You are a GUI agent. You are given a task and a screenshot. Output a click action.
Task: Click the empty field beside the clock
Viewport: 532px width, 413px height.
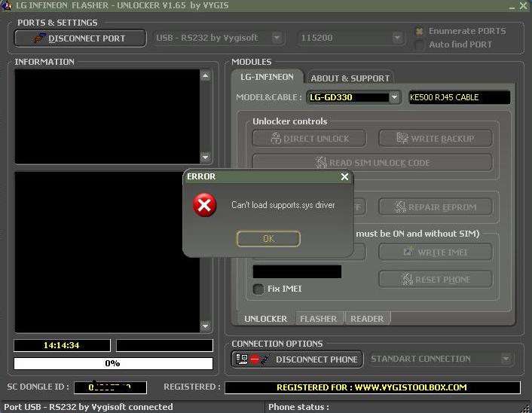[164, 345]
